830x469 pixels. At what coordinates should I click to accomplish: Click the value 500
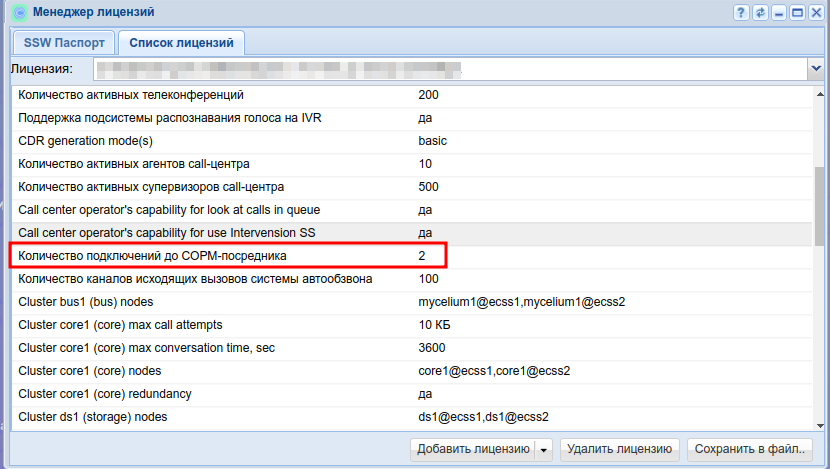(x=428, y=187)
